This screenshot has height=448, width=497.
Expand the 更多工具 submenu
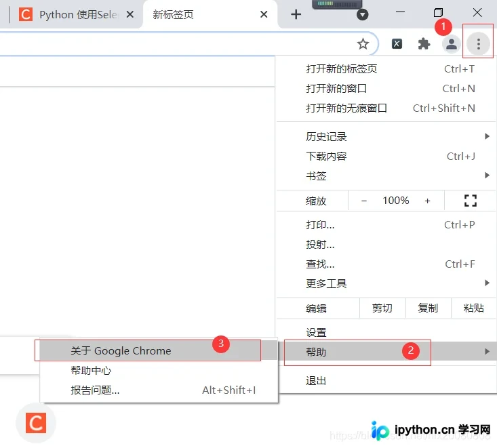386,283
